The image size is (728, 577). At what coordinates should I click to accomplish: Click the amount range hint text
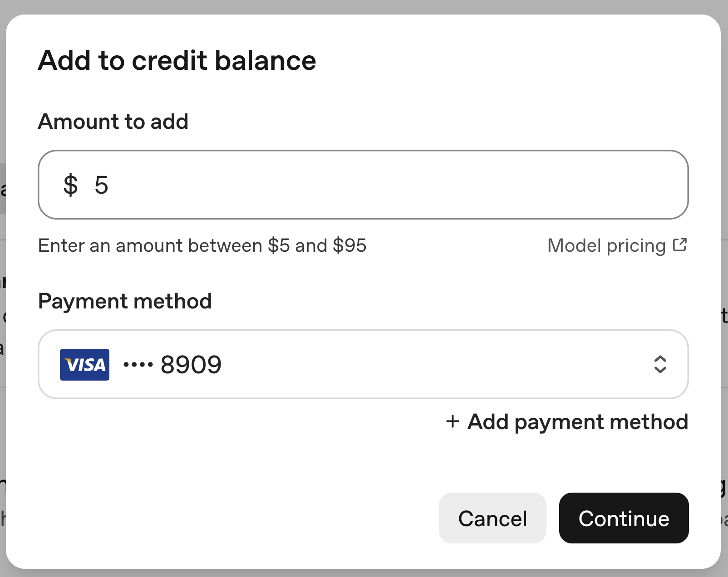(x=202, y=246)
